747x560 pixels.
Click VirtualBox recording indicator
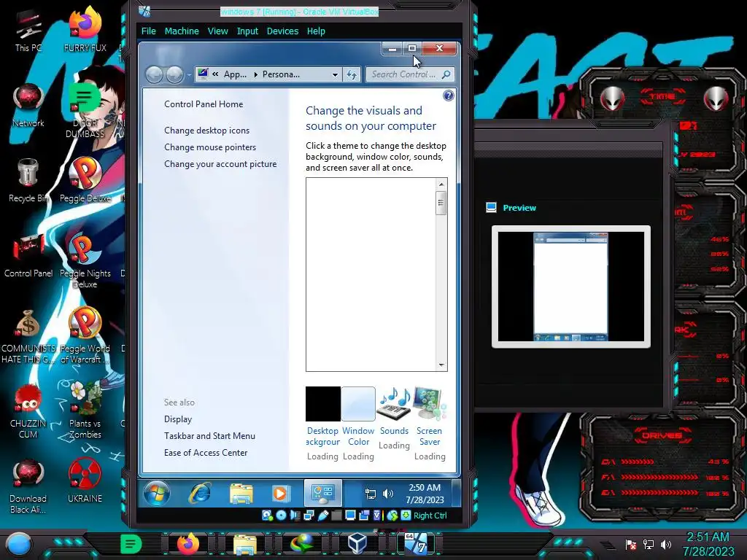(365, 516)
